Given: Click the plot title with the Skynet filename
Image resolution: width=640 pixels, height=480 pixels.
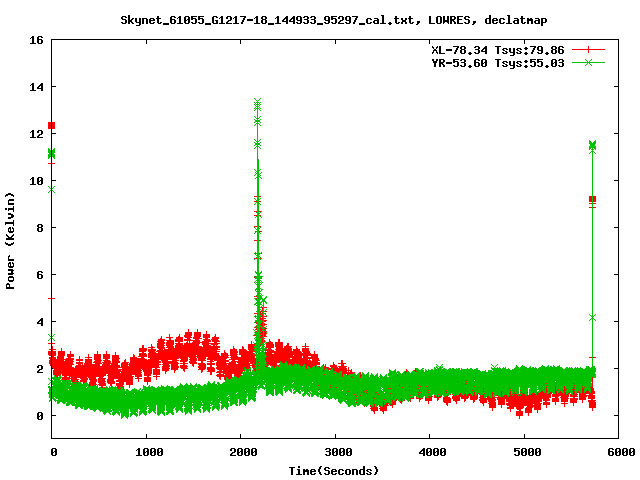Looking at the screenshot, I should [321, 19].
